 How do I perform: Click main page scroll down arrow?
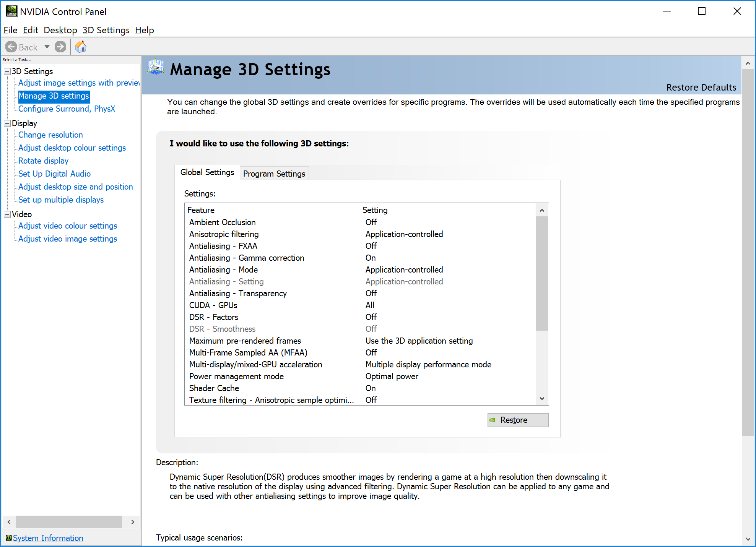pos(748,539)
